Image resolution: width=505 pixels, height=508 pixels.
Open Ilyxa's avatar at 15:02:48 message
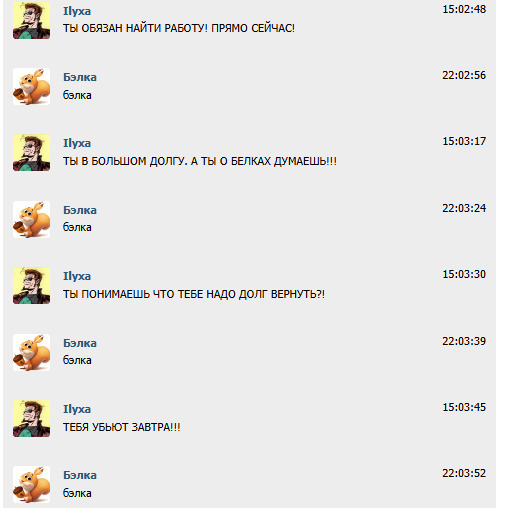(x=31, y=21)
